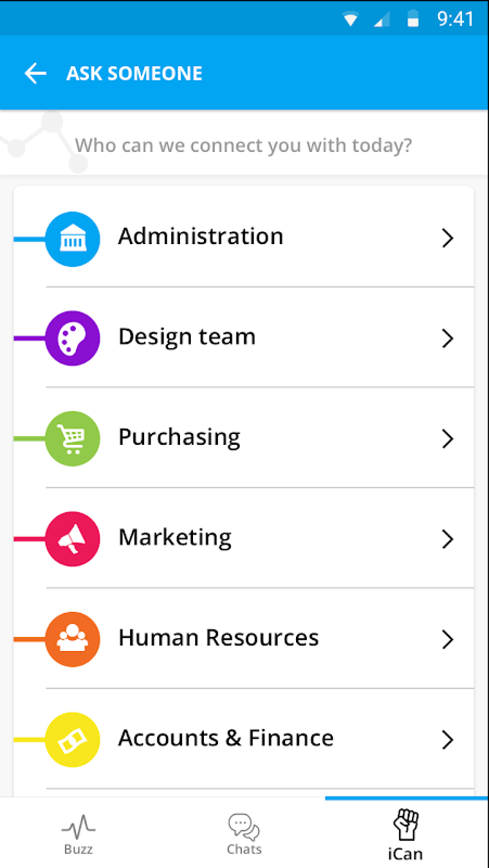Open Marketing via its chevron arrow
This screenshot has height=868, width=489.
tap(447, 539)
